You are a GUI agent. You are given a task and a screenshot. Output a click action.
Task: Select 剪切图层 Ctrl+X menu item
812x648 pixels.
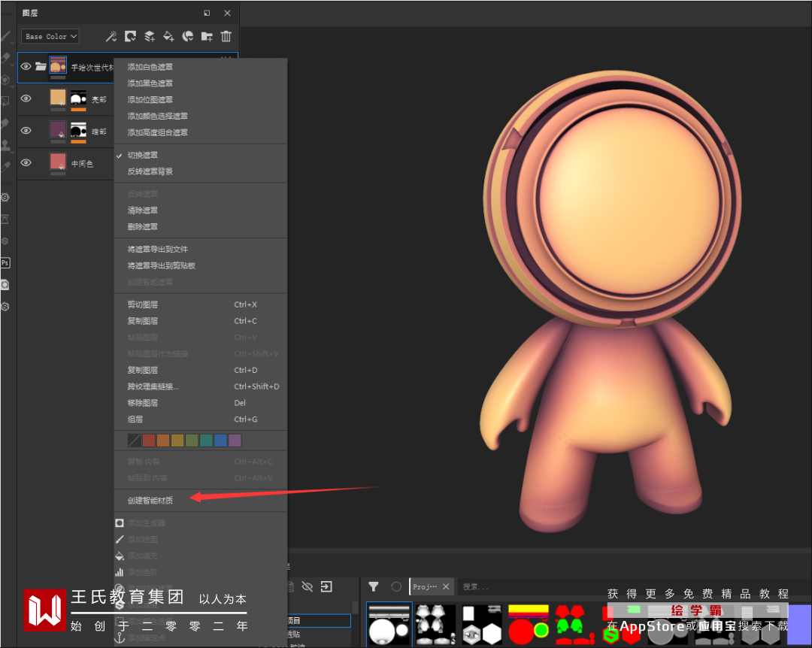[201, 304]
